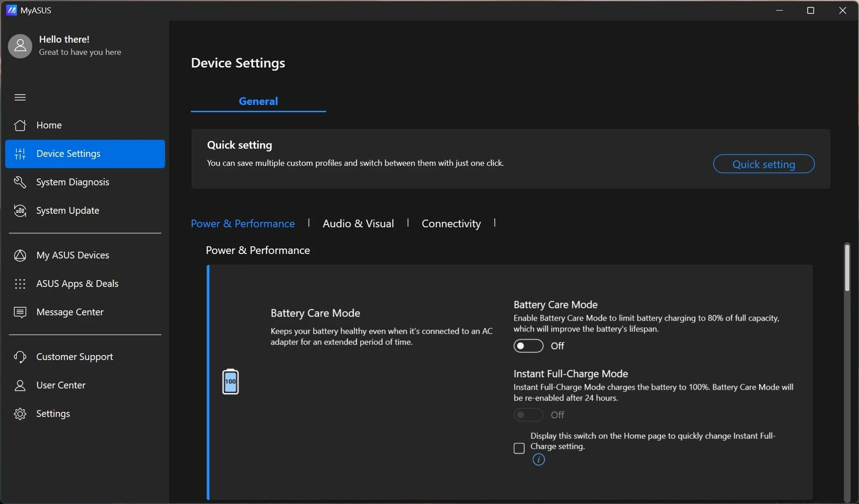Click the Power & Performance section heading
The image size is (859, 504).
click(x=258, y=250)
